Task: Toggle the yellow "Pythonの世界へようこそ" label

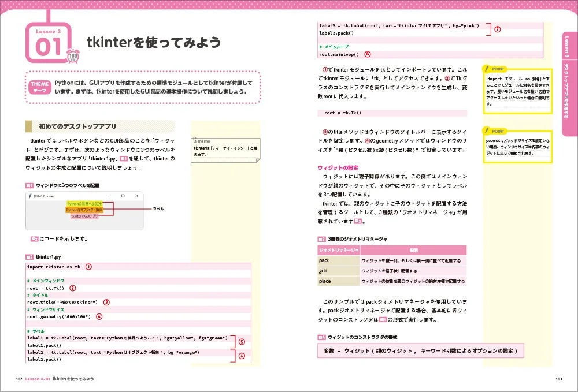Action: (x=84, y=203)
